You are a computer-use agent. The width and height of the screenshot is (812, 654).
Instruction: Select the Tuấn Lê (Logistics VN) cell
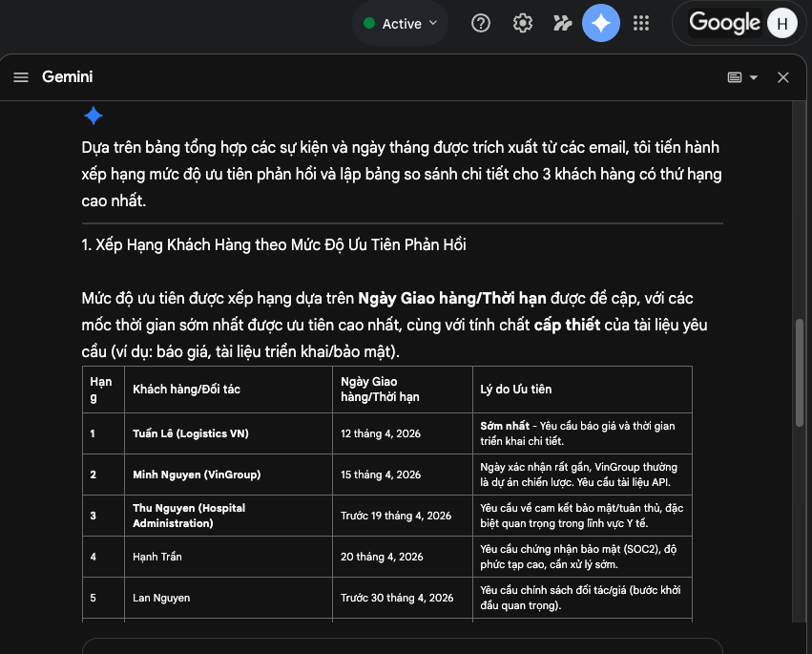pyautogui.click(x=191, y=433)
